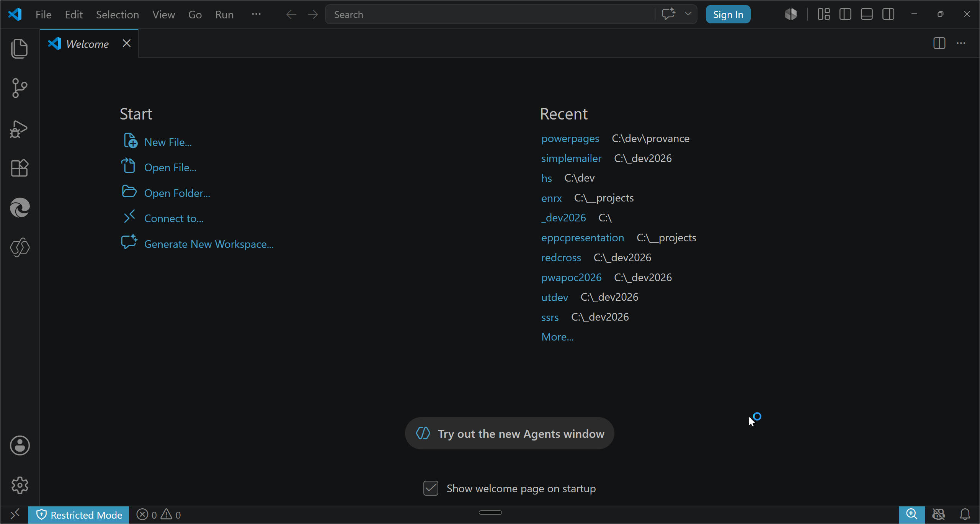Open the Go menu

coord(195,15)
